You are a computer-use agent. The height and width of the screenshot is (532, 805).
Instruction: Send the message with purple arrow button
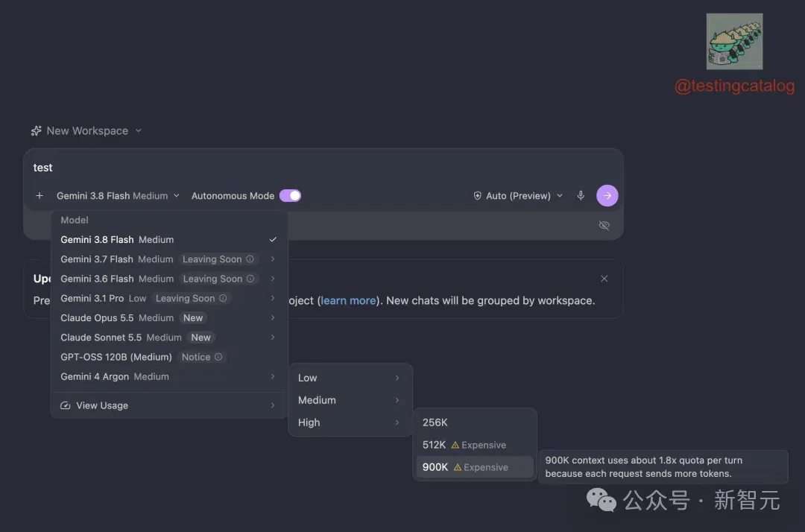point(607,195)
